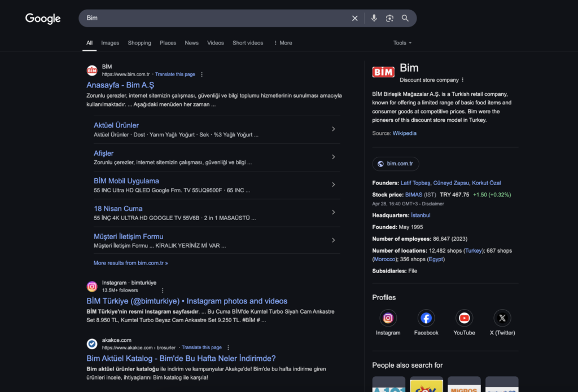The height and width of the screenshot is (392, 578).
Task: Click the BİM favicon beside bim.com.tr result
Action: (x=92, y=70)
